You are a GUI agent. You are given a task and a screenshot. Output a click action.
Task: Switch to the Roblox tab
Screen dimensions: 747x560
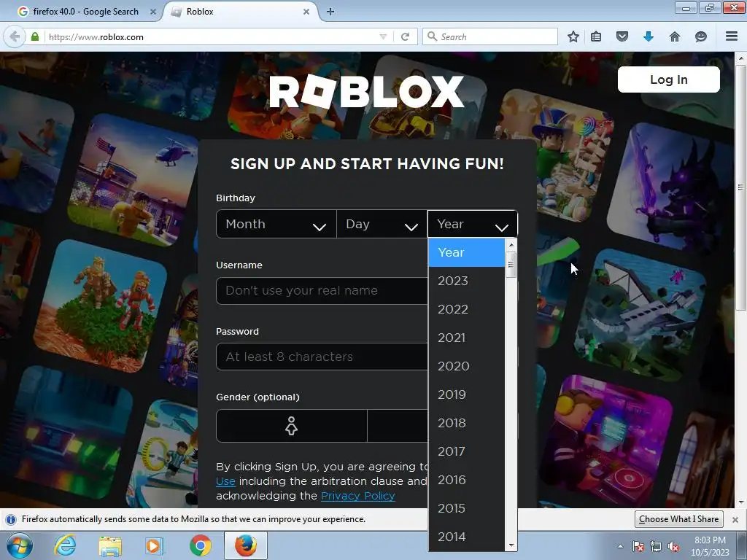241,12
